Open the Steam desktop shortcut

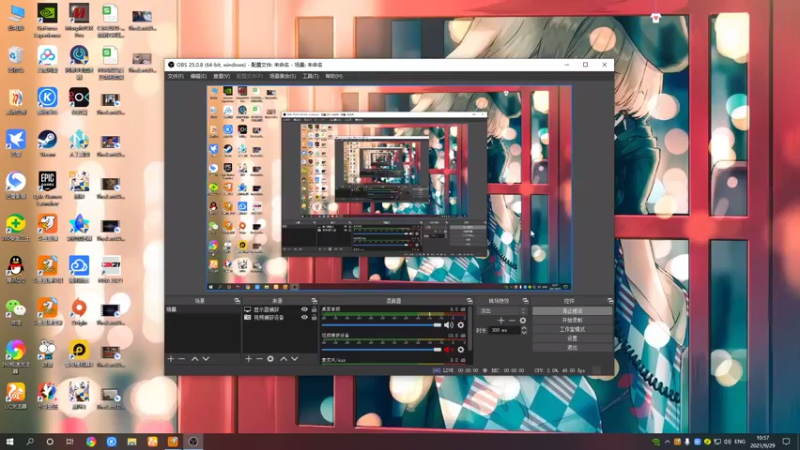click(47, 143)
